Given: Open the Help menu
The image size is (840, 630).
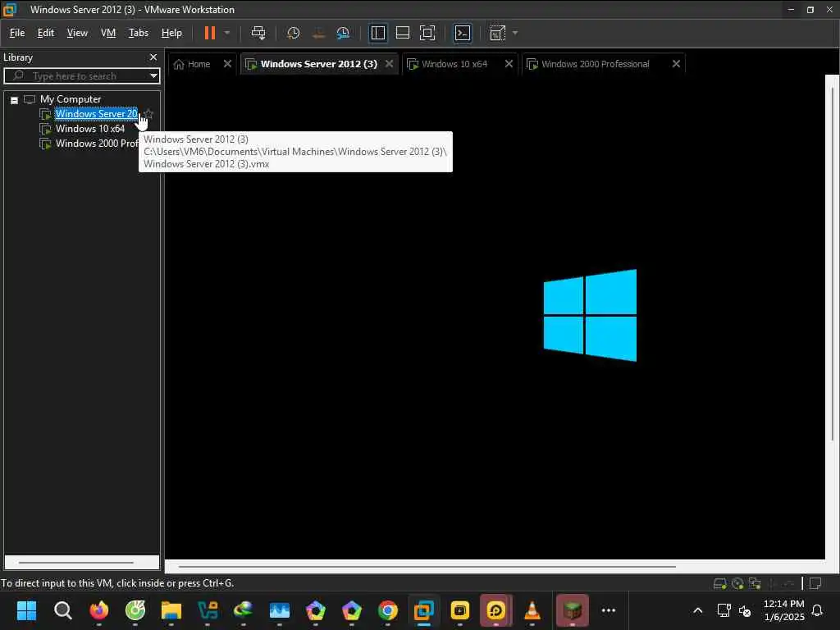Looking at the screenshot, I should click(171, 33).
